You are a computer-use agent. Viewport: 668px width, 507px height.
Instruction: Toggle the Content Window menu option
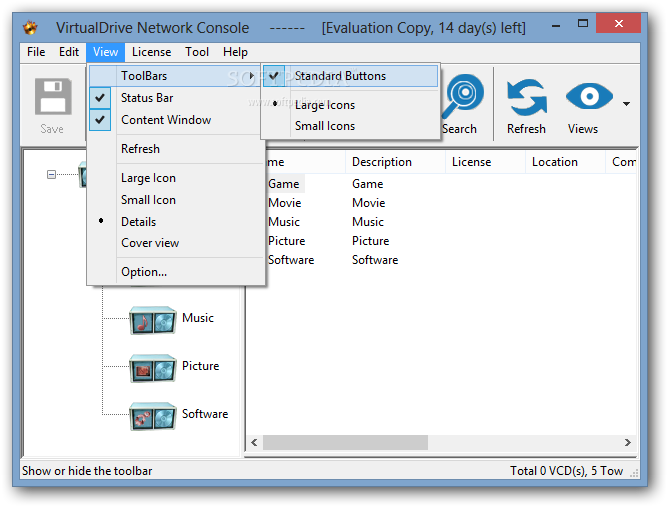[176, 120]
